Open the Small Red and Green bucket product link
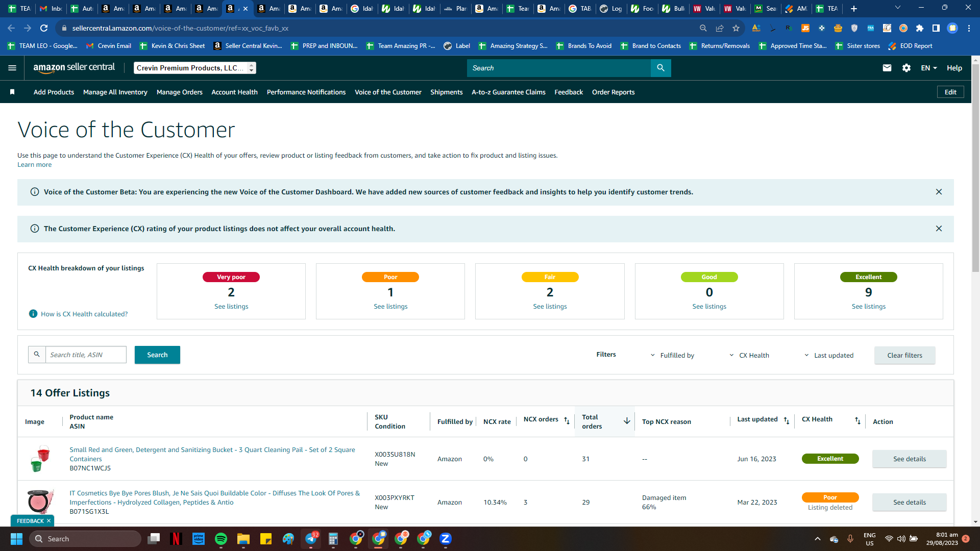This screenshot has width=980, height=551. [x=212, y=454]
